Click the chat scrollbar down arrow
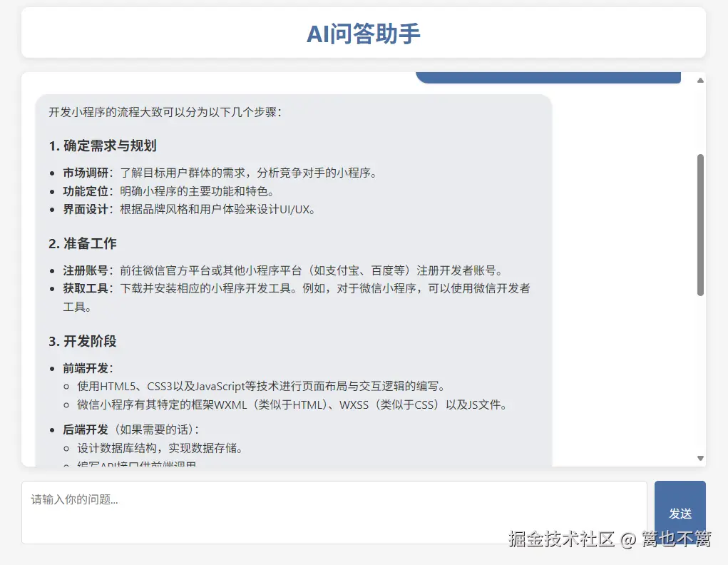Viewport: 728px width, 565px height. pyautogui.click(x=701, y=458)
